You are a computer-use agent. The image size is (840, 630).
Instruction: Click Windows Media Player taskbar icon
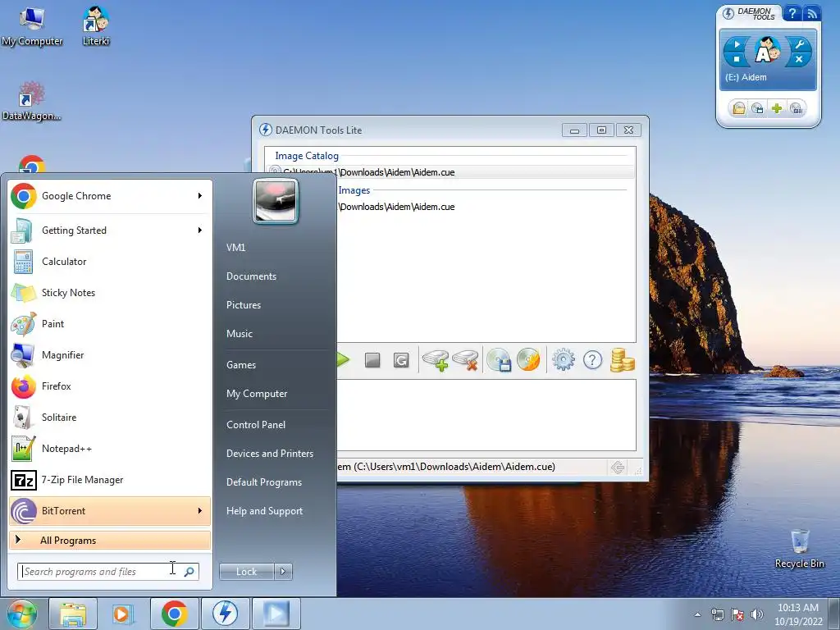[123, 614]
